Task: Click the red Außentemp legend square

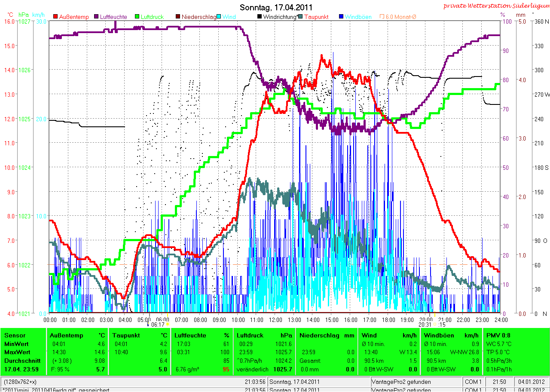Action: point(55,17)
